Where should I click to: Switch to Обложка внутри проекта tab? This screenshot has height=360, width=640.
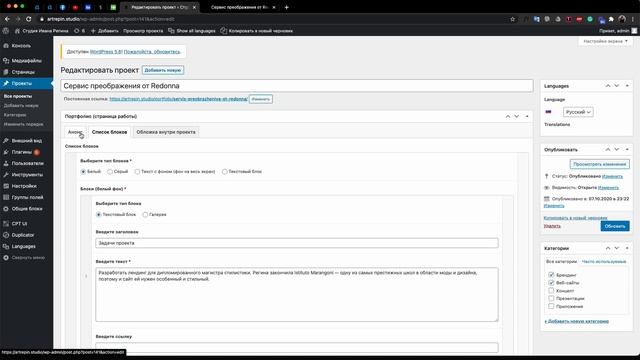(x=166, y=132)
